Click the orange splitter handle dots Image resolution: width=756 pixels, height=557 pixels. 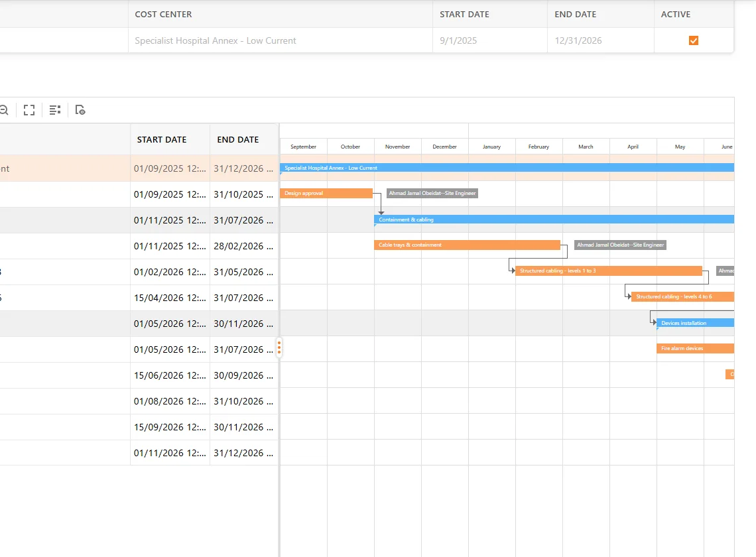click(x=279, y=347)
